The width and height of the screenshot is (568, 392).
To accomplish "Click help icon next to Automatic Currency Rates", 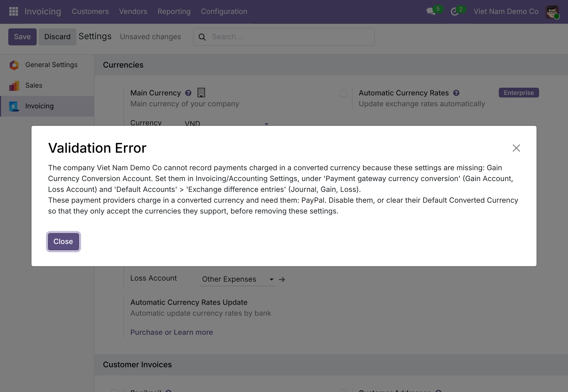I will point(456,93).
